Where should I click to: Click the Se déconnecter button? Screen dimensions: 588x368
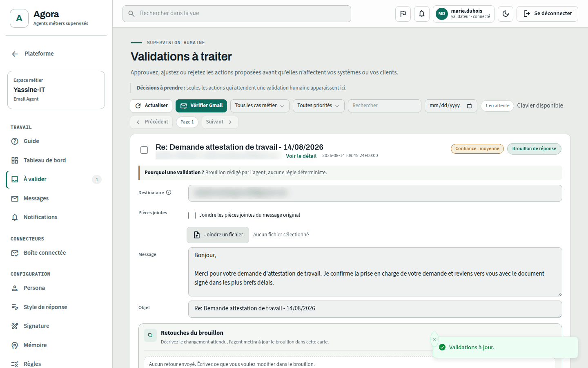tap(547, 14)
